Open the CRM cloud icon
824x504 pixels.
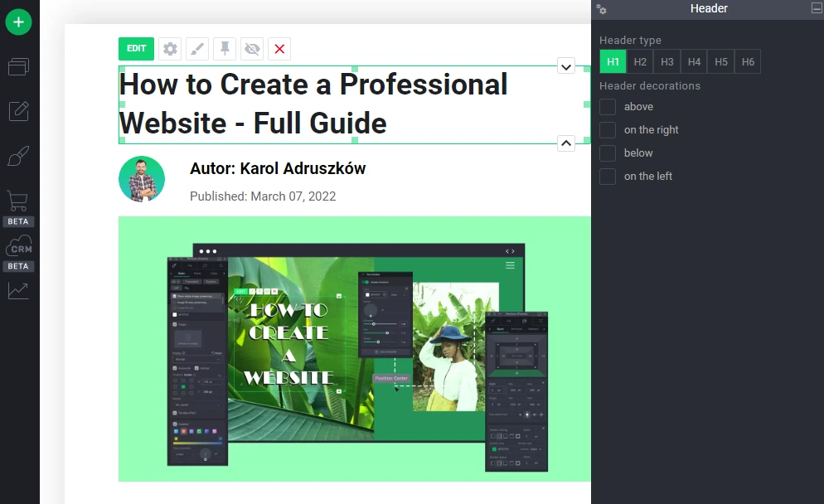[18, 246]
